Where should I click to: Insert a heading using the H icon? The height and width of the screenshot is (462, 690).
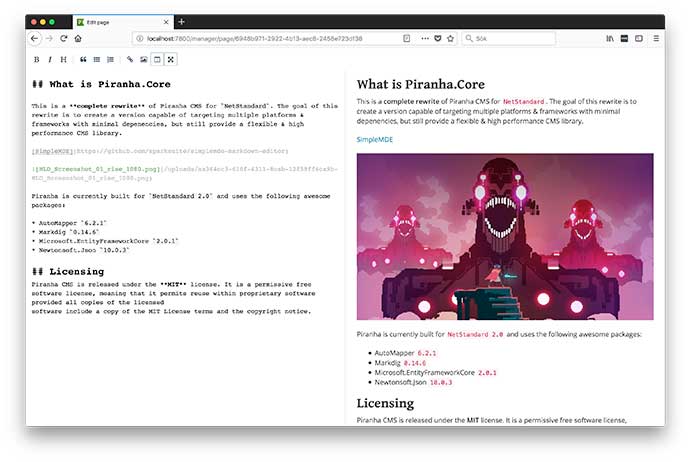(x=63, y=60)
